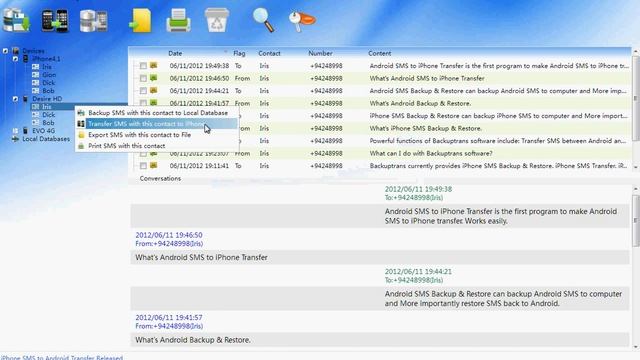This screenshot has width=640, height=360.
Task: Click the Backup SMS toolbar icon
Action: point(16,20)
